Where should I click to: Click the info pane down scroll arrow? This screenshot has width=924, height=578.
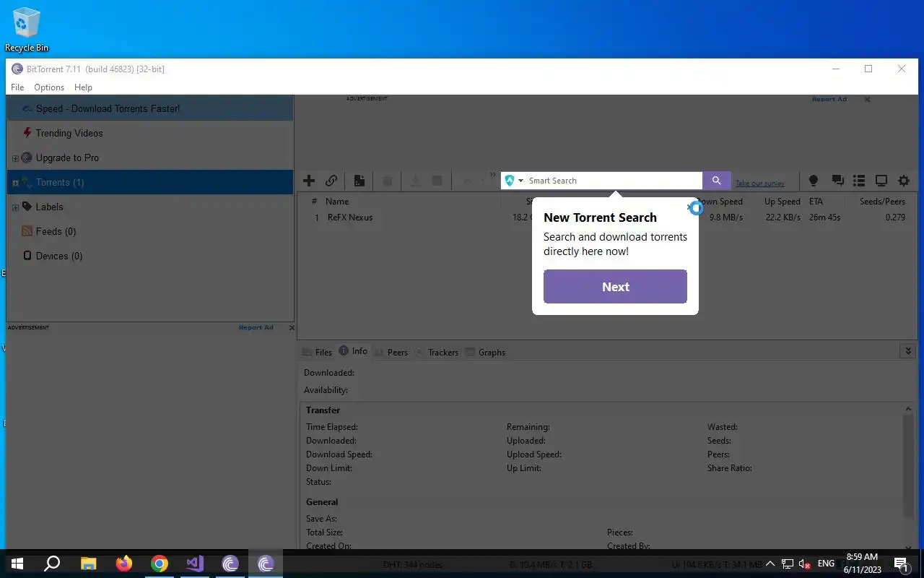(908, 547)
